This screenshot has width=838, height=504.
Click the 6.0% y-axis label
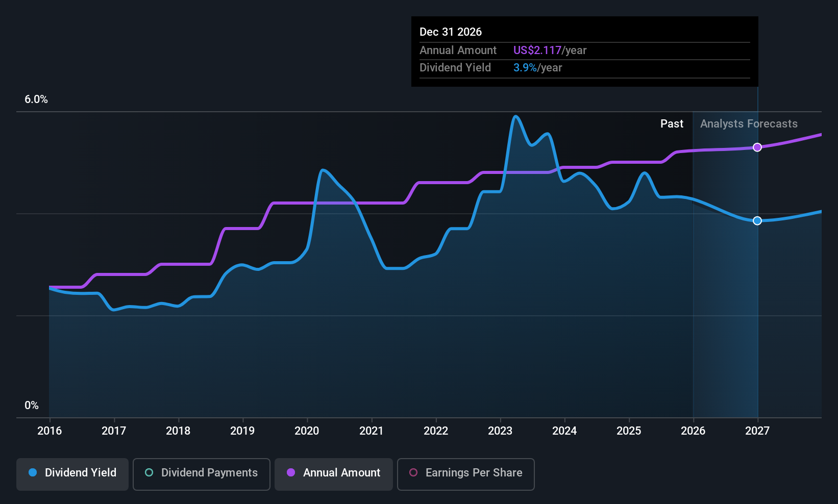click(x=36, y=99)
